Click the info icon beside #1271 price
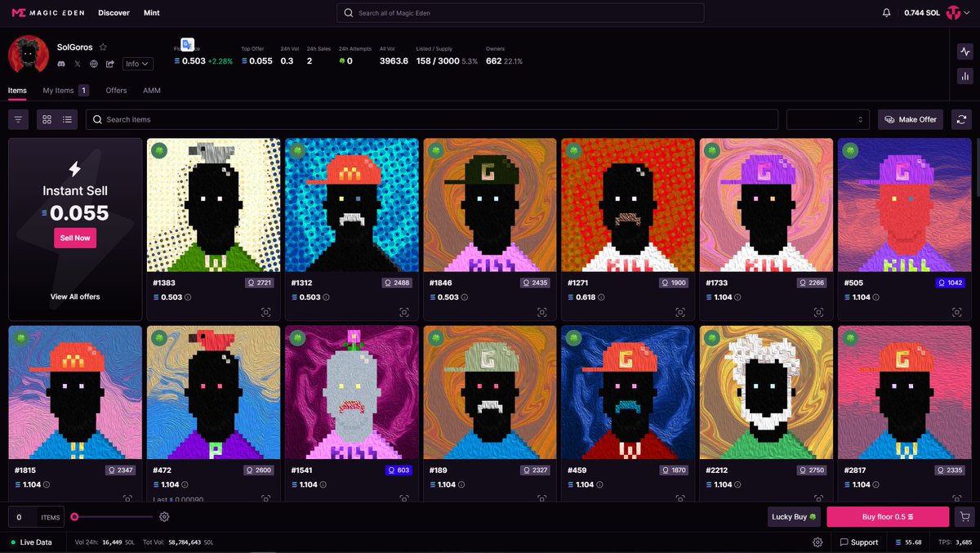The image size is (980, 553). 603,297
